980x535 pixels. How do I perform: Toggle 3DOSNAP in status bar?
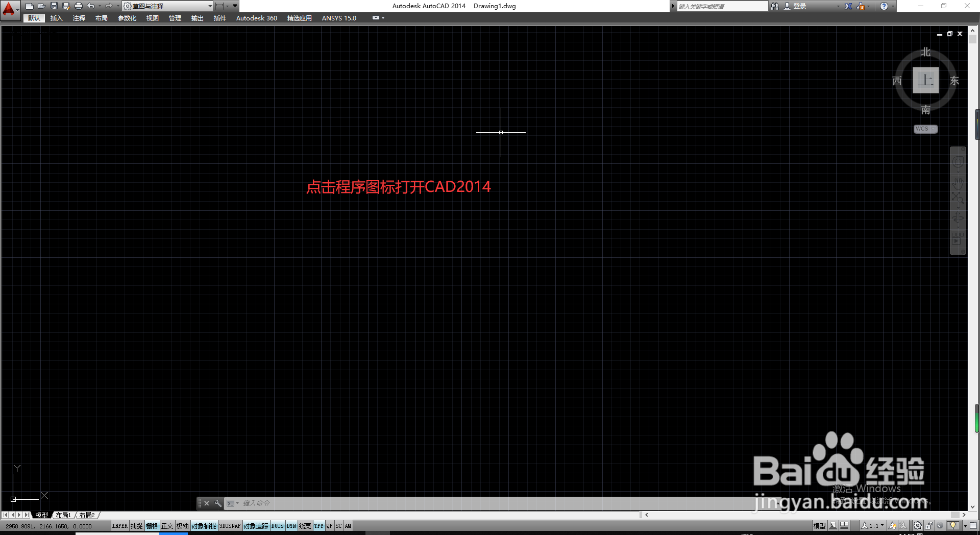230,526
